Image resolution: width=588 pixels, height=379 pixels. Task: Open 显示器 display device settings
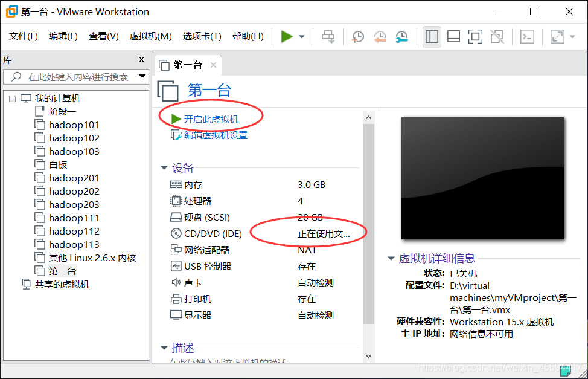point(191,315)
